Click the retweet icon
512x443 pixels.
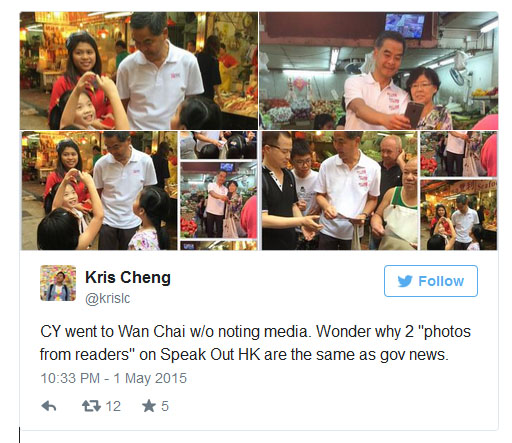click(x=91, y=406)
